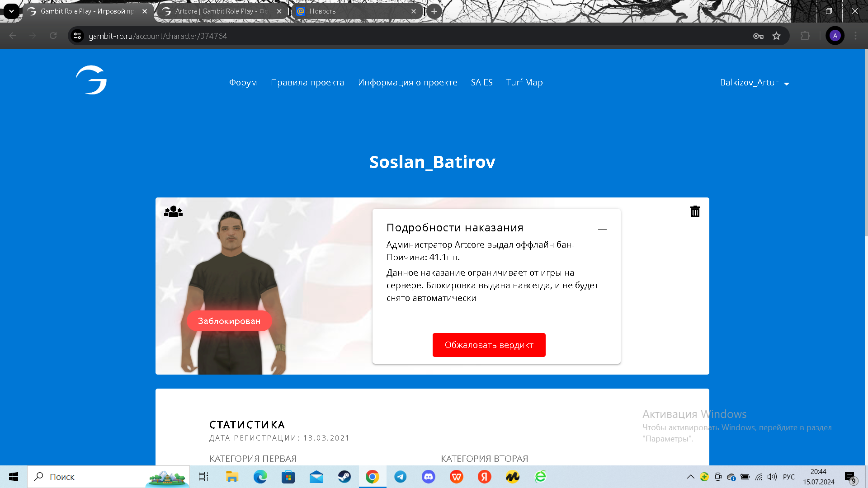Click the site information icon in the address bar

[78, 36]
